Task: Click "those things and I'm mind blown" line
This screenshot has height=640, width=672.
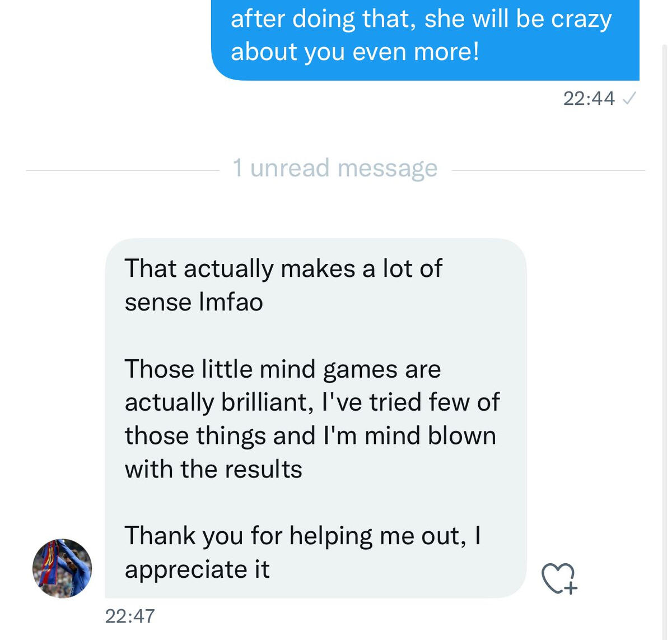Action: coord(310,436)
